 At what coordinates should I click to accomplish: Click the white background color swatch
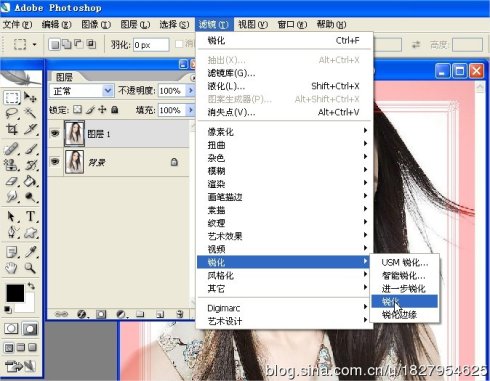(28, 307)
